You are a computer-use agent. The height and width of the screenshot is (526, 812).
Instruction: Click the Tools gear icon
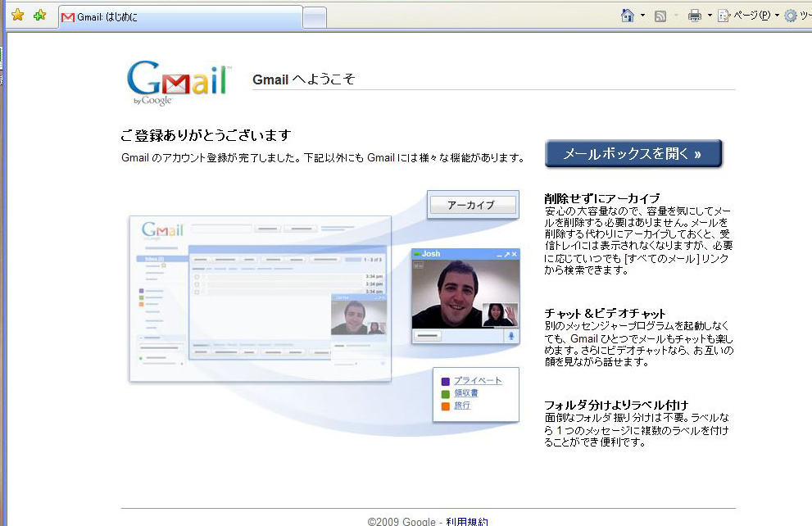point(790,16)
